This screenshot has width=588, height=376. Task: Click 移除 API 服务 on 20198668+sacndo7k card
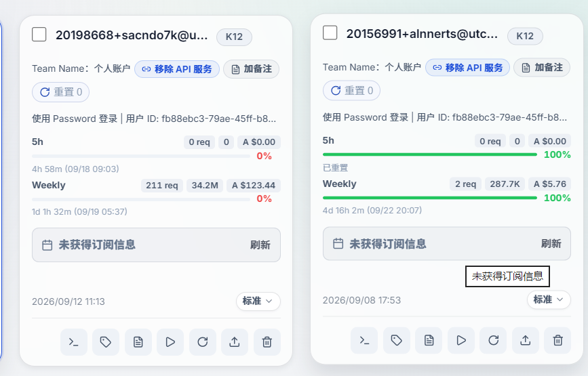(177, 69)
